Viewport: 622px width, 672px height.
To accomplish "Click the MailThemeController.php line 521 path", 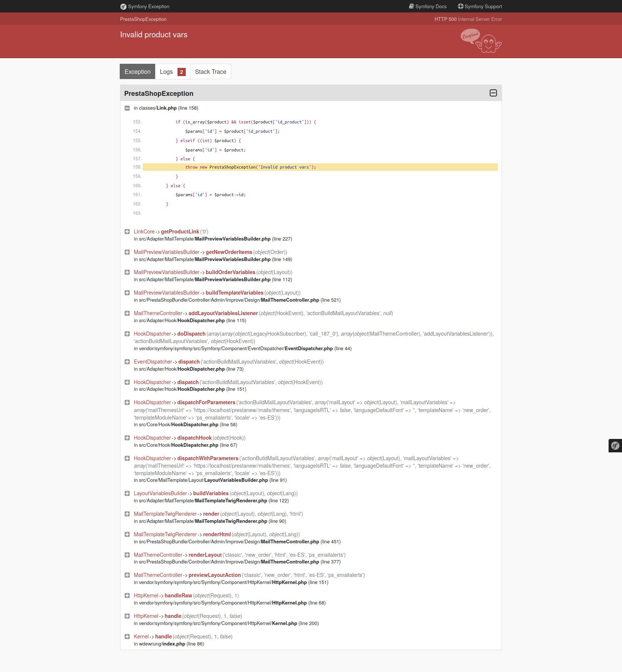I will (x=237, y=300).
